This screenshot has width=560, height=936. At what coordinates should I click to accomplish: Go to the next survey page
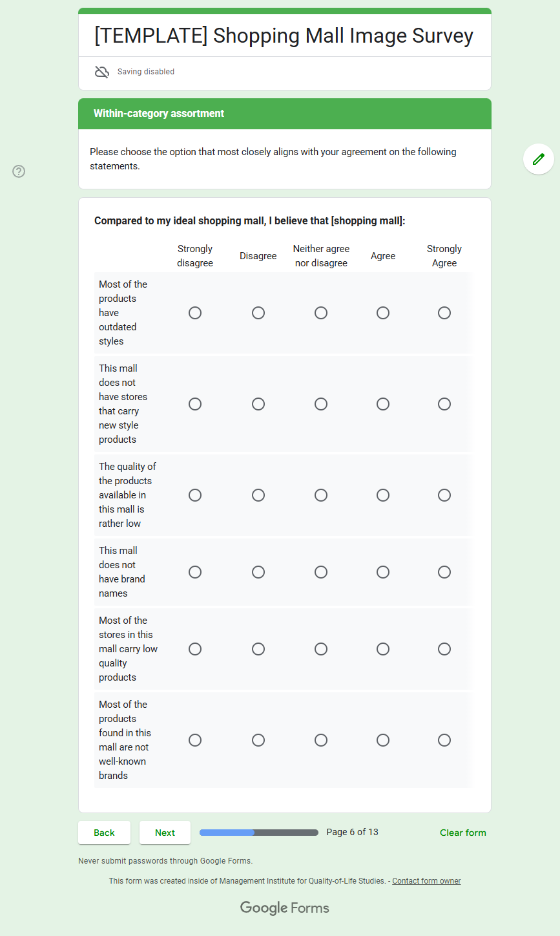[165, 833]
